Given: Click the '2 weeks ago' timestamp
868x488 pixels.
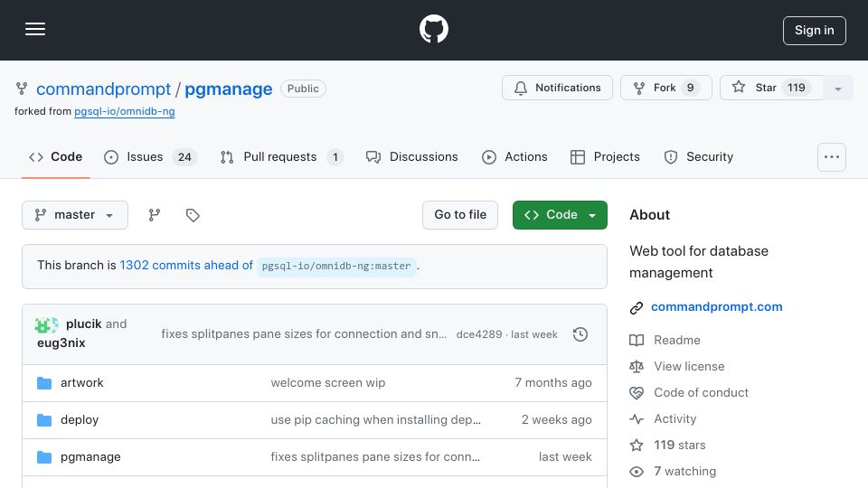Looking at the screenshot, I should pos(556,420).
